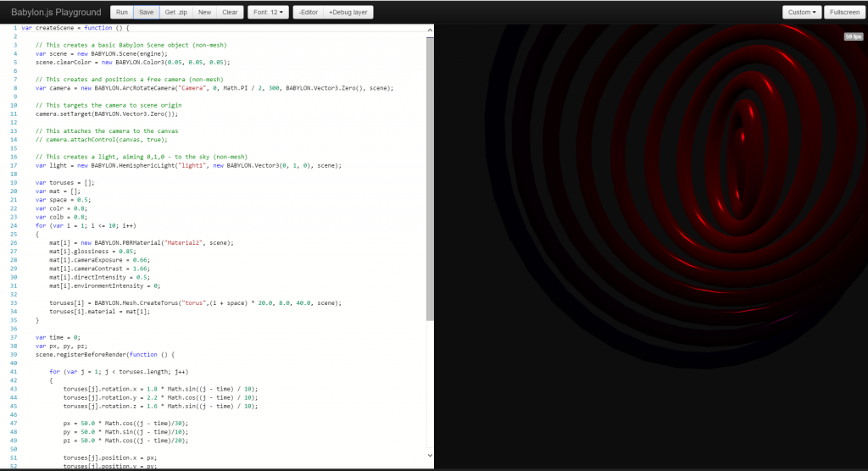Download project with Get .zip
The height and width of the screenshot is (471, 868).
[176, 12]
